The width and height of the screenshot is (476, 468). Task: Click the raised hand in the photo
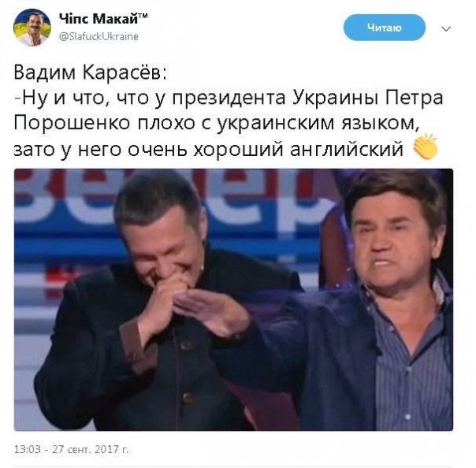click(x=213, y=310)
